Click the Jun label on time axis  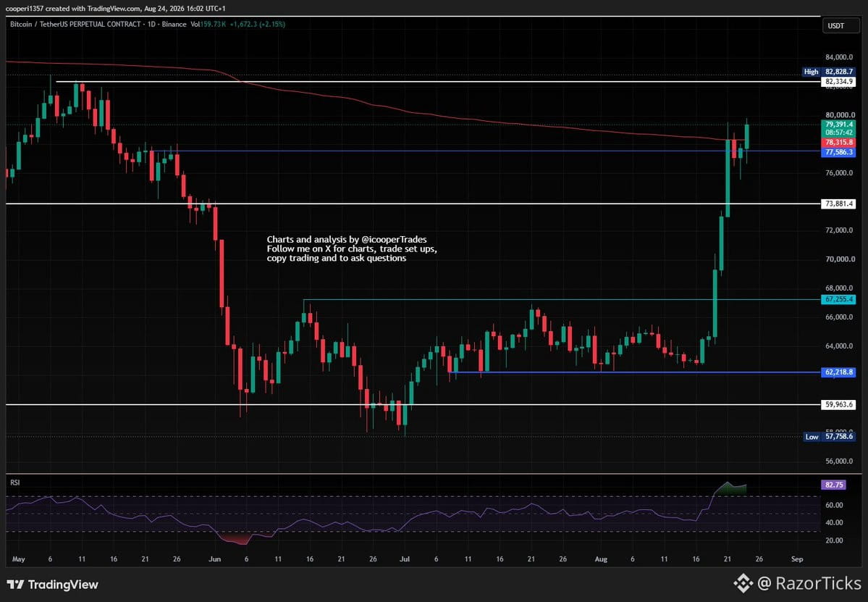pos(215,559)
